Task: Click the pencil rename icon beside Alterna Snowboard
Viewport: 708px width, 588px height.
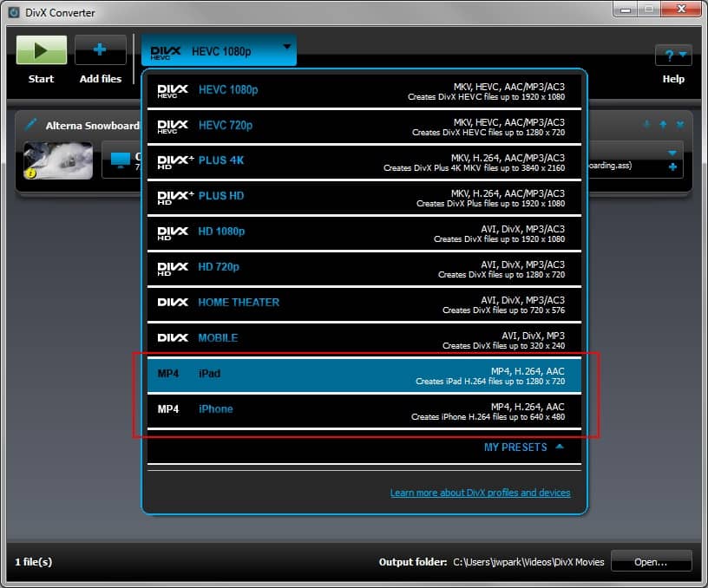Action: (x=30, y=124)
